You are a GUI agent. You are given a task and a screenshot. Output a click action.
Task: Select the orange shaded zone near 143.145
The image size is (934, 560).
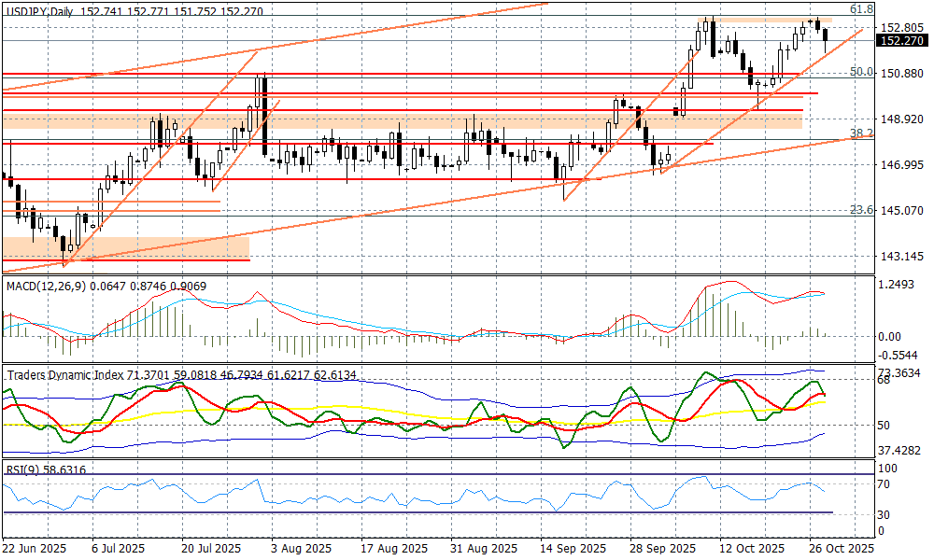pos(126,247)
